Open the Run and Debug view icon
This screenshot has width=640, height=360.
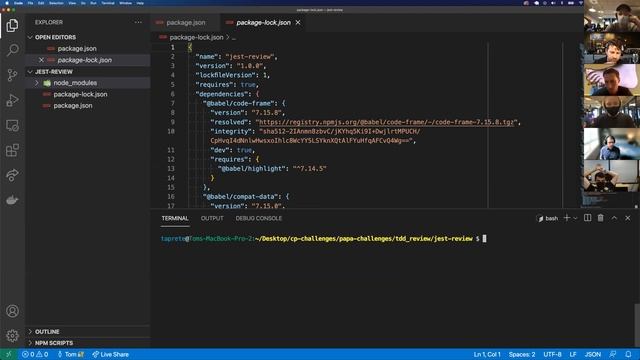coord(12,100)
